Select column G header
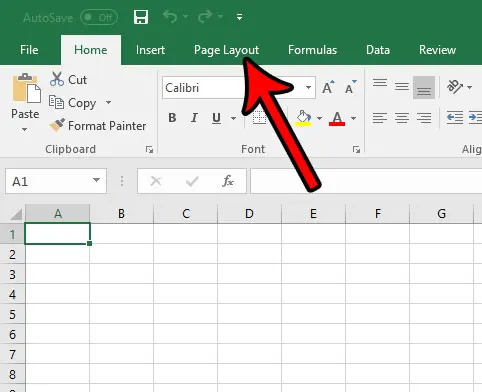The image size is (482, 392). (441, 214)
